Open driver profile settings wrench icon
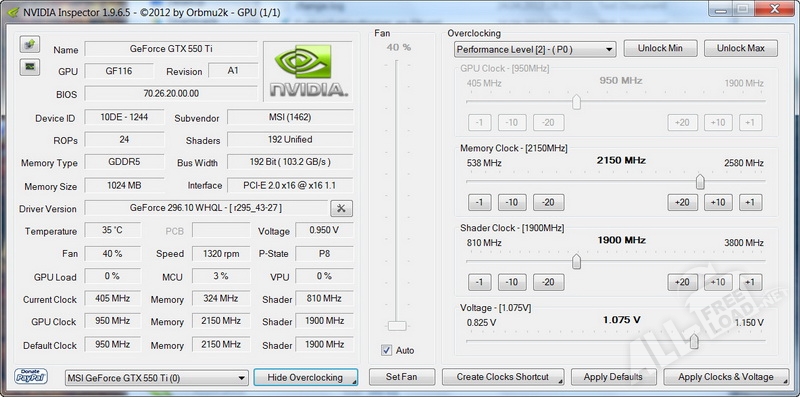 point(341,208)
